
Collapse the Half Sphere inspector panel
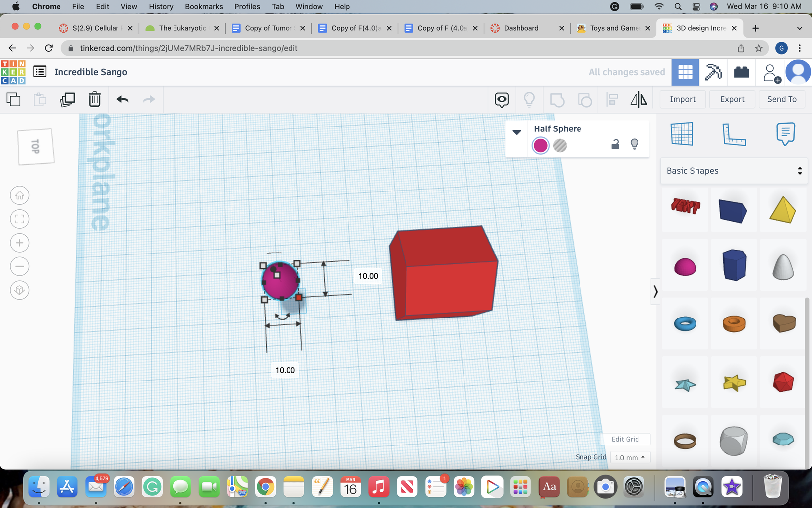[x=517, y=132]
